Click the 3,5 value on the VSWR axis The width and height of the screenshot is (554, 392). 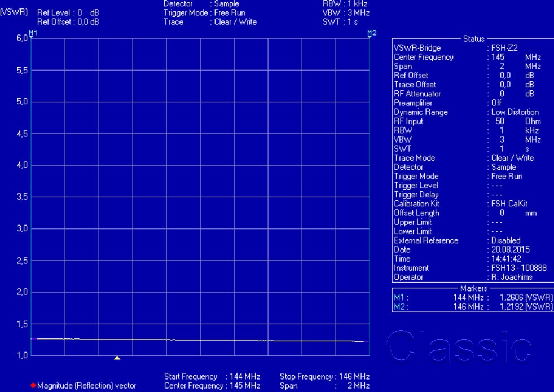point(22,197)
